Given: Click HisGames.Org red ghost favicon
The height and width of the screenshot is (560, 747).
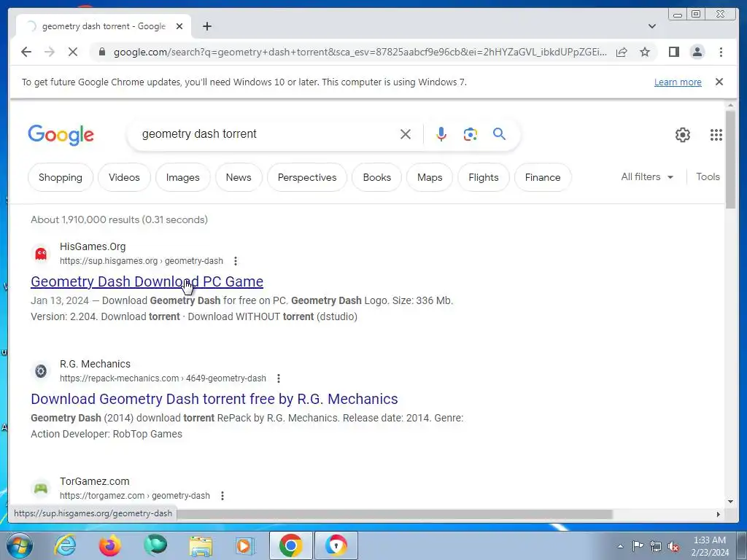Looking at the screenshot, I should pyautogui.click(x=41, y=253).
